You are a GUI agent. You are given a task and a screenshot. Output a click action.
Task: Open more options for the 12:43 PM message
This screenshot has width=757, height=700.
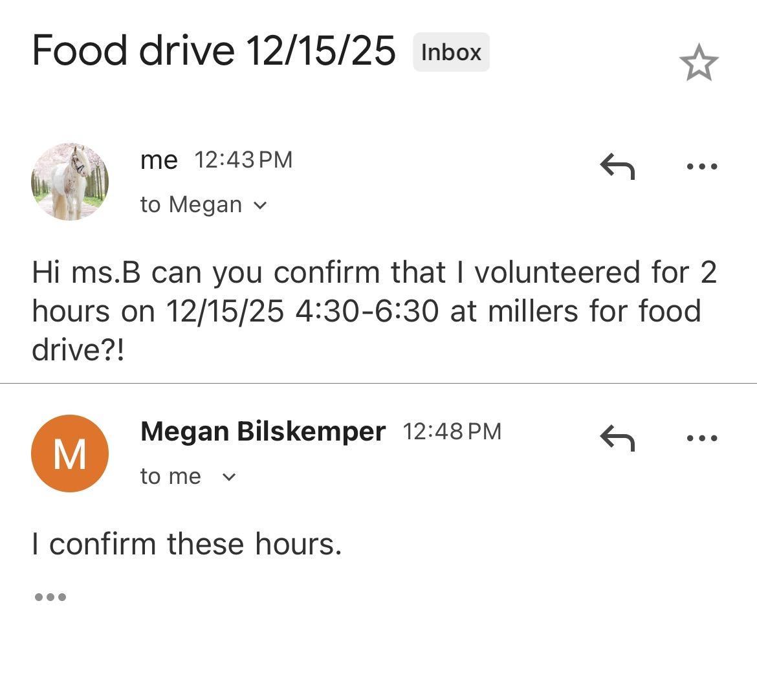coord(702,166)
